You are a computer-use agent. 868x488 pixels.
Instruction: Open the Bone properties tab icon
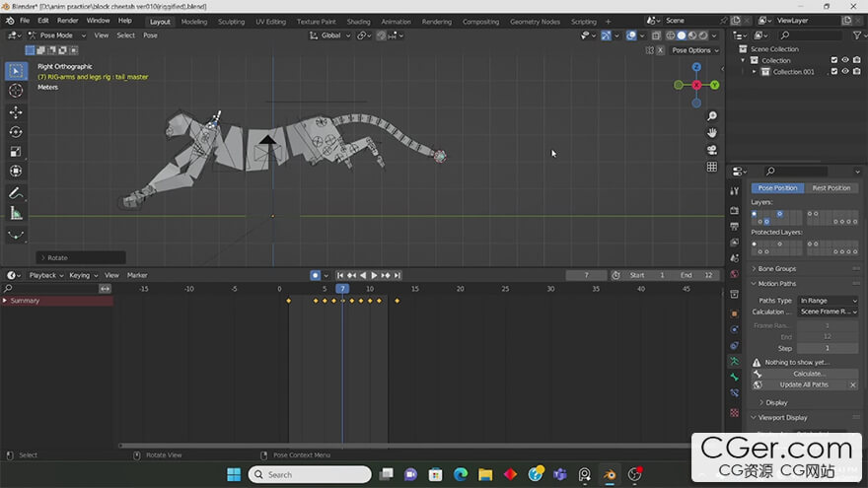[x=735, y=377]
